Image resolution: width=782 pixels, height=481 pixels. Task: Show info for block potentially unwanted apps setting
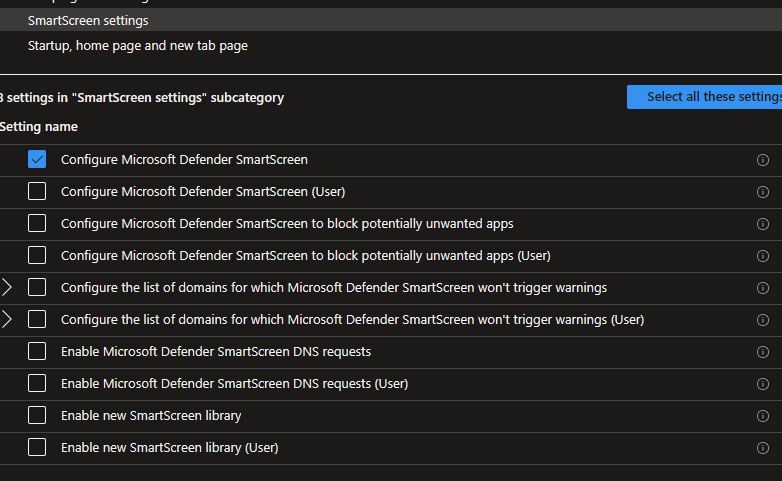coord(763,224)
